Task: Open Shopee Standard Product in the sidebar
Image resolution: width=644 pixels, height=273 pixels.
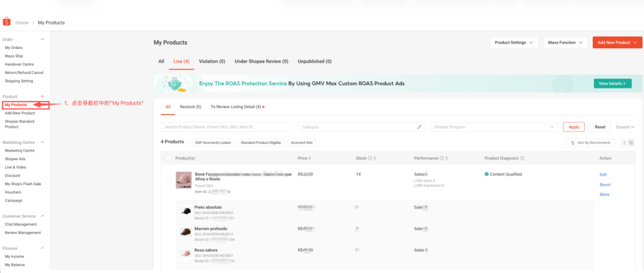Action: [x=19, y=124]
